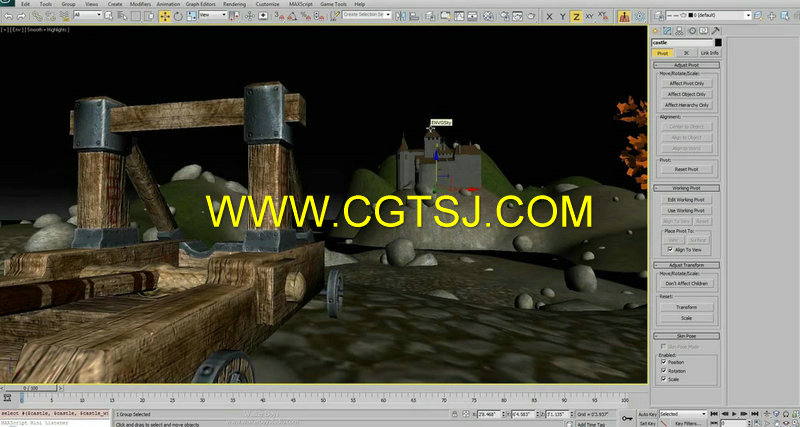Restrict transform to X axis
This screenshot has width=800, height=427.
(549, 16)
